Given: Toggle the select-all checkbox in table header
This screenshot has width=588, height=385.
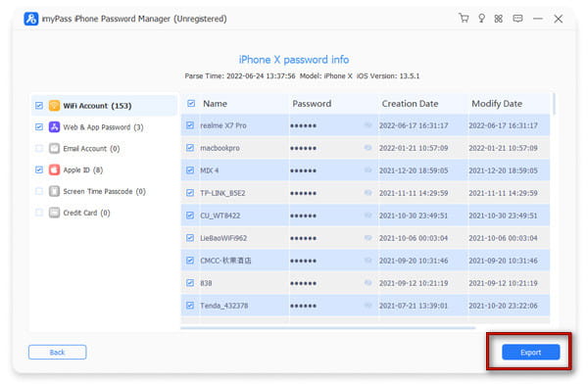Looking at the screenshot, I should [x=191, y=103].
